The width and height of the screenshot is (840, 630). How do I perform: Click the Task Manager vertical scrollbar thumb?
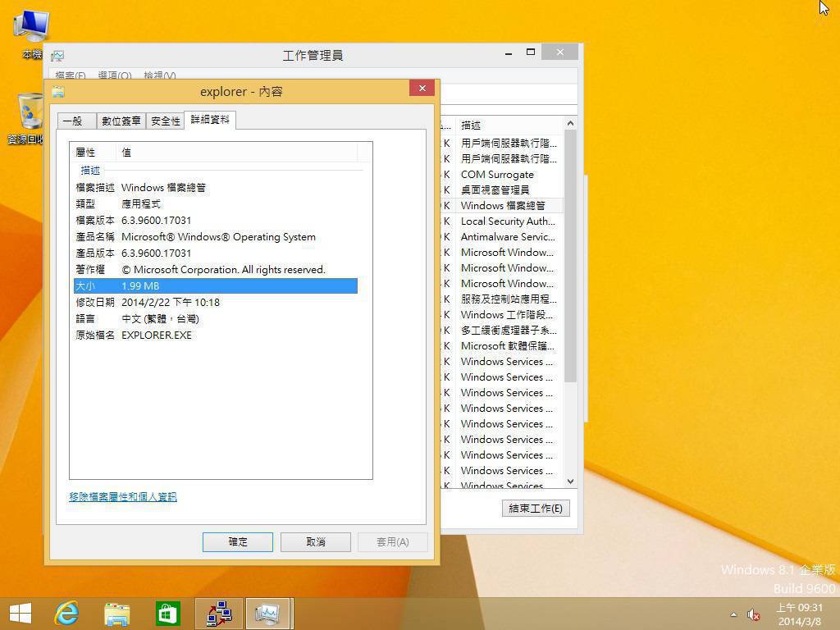point(571,256)
